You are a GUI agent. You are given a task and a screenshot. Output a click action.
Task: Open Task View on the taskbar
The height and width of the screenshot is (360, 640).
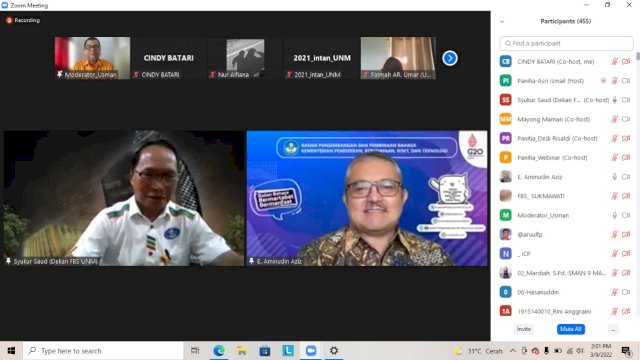coord(195,351)
